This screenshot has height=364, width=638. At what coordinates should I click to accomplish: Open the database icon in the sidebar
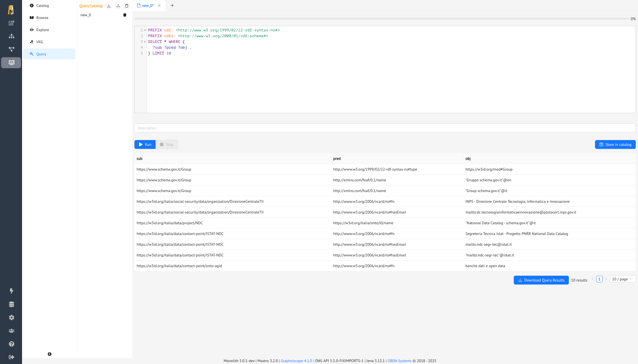(11, 304)
